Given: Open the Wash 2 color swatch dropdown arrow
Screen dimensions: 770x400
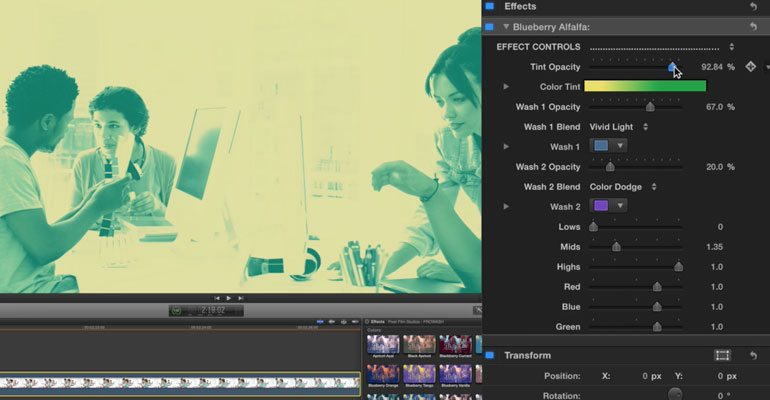Looking at the screenshot, I should click(620, 206).
